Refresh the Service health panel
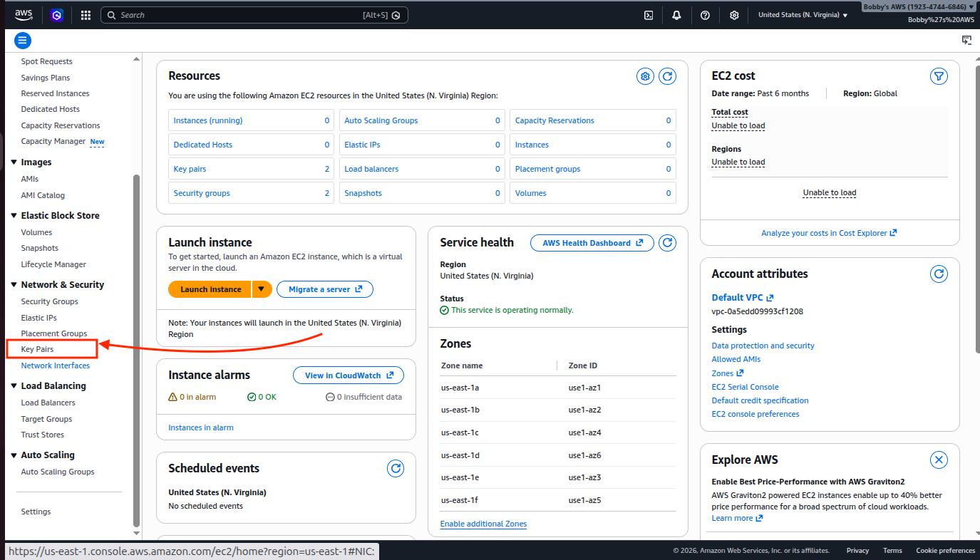Screen dimensions: 980x560 tap(667, 243)
